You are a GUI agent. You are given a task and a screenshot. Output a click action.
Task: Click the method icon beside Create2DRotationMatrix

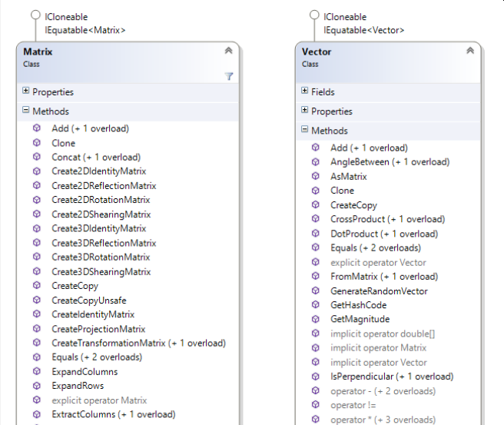pos(37,200)
